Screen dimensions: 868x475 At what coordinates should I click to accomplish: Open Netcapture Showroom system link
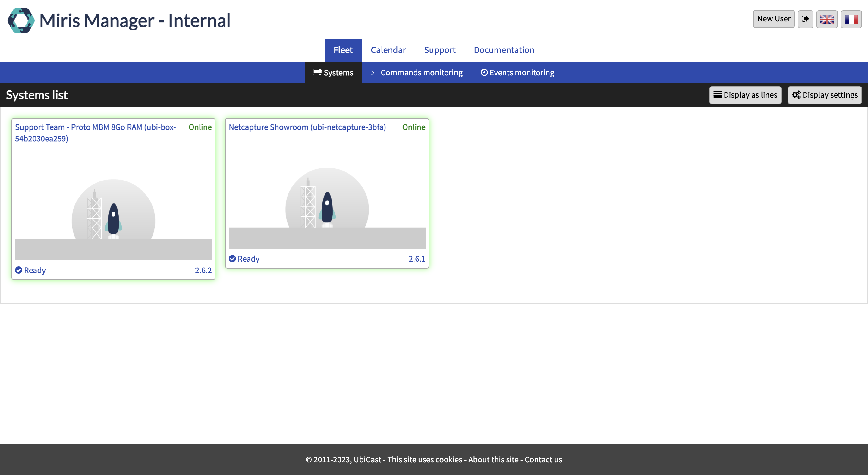point(307,127)
